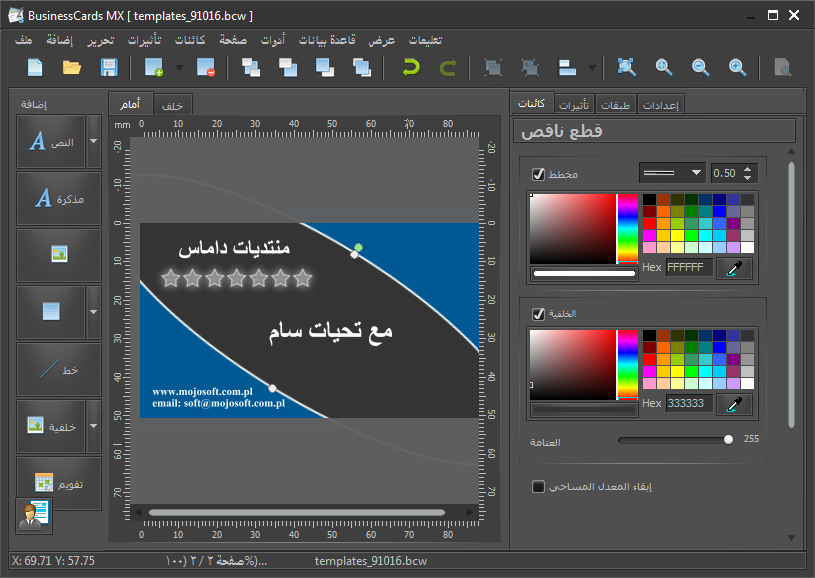Click the Zoom out magnifier icon
Viewport: 815px width, 578px height.
pos(701,68)
